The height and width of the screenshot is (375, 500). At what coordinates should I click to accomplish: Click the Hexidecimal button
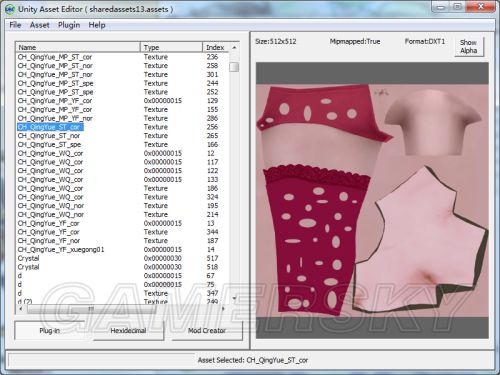pyautogui.click(x=128, y=330)
